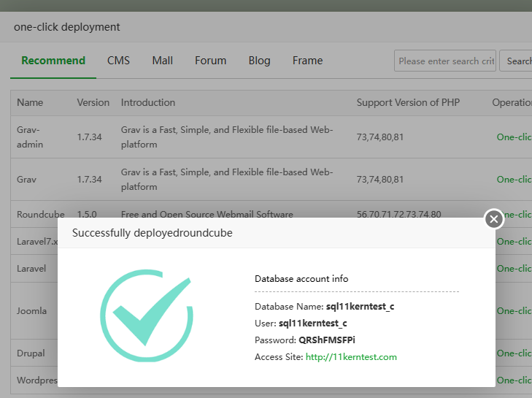This screenshot has width=532, height=398.
Task: Close the successful deployment dialog
Action: 494,218
